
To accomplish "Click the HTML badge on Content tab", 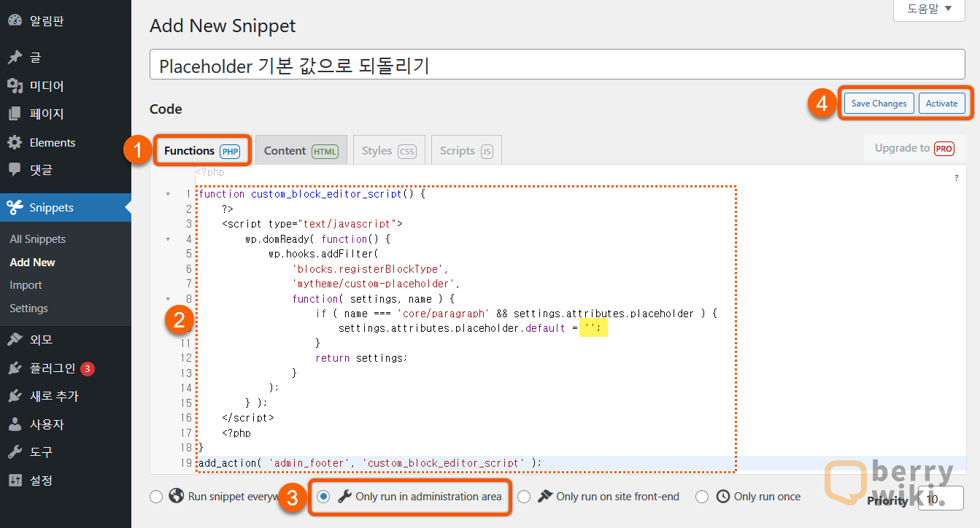I will [325, 152].
